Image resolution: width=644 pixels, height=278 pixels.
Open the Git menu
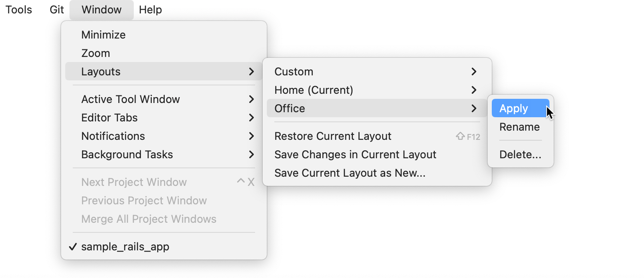click(57, 10)
